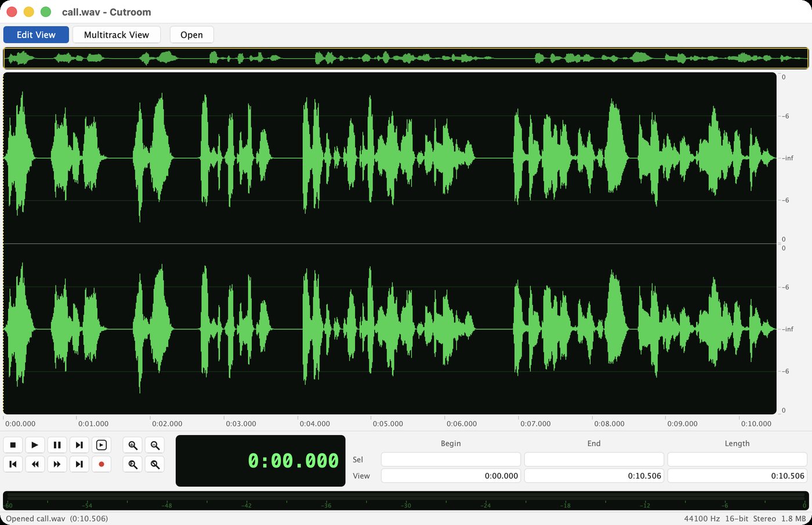The width and height of the screenshot is (812, 525).
Task: Click the '44100 Hz' sample rate text
Action: click(x=702, y=519)
